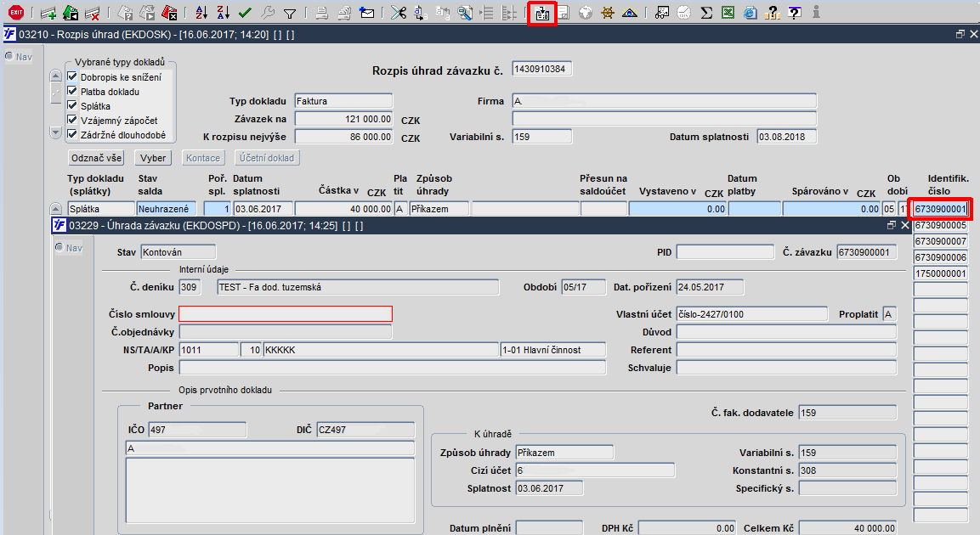The width and height of the screenshot is (980, 535).
Task: Click the printer icon
Action: coord(322,13)
